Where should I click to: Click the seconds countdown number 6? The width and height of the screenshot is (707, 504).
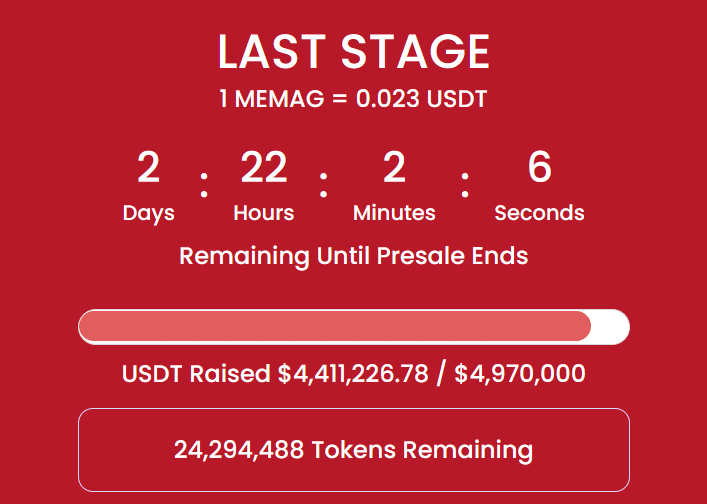[539, 167]
